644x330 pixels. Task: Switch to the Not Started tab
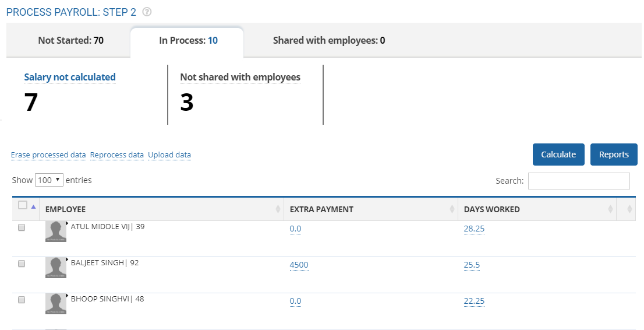tap(70, 41)
